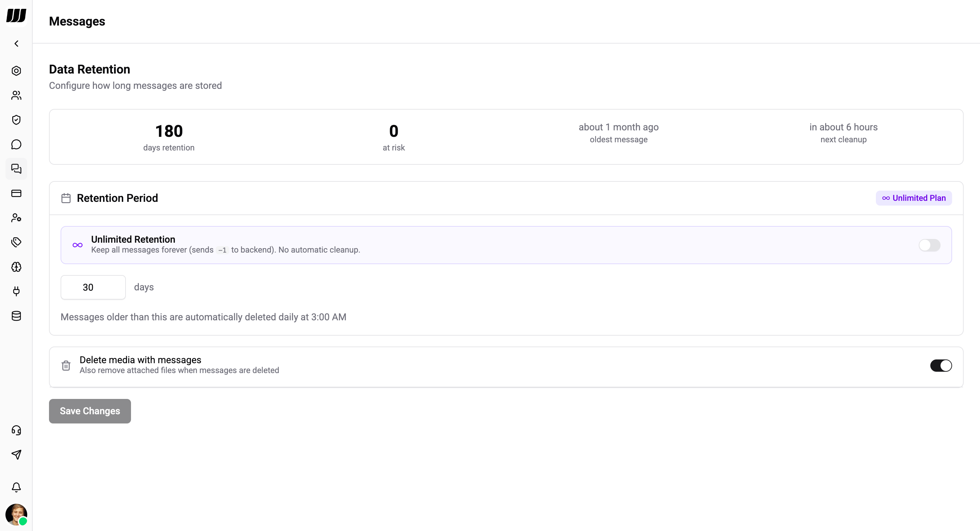Image resolution: width=980 pixels, height=531 pixels.
Task: Select the tags section in sidebar
Action: point(16,242)
